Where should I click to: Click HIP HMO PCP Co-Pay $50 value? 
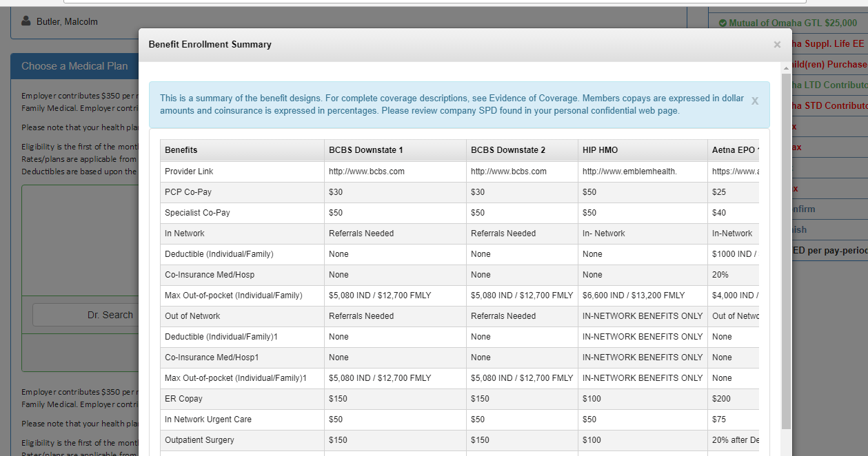pyautogui.click(x=589, y=192)
